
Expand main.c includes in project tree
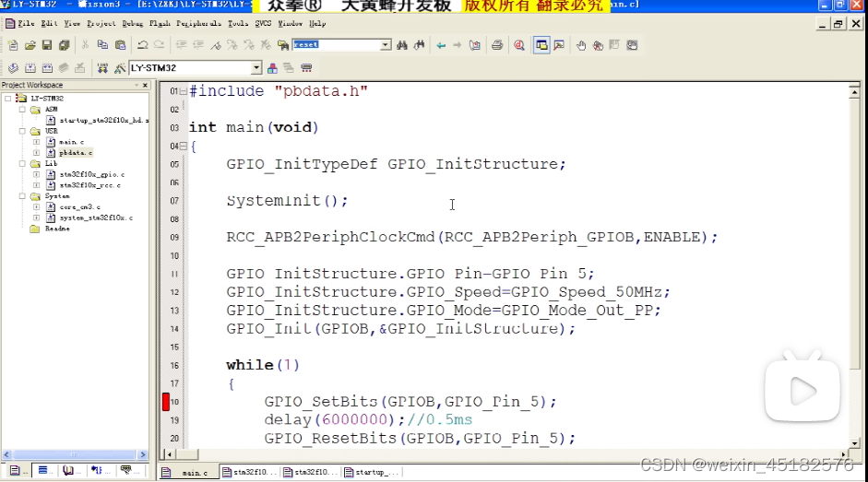[37, 142]
